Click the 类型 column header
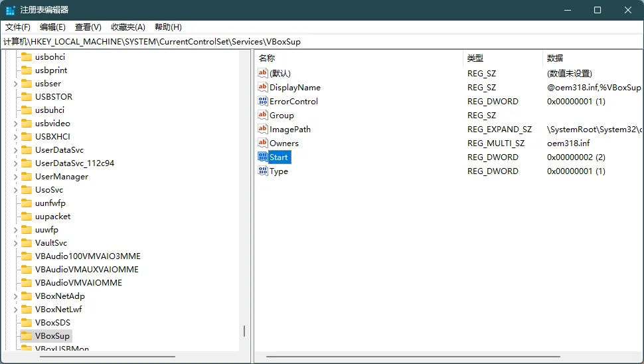Image resolution: width=644 pixels, height=364 pixels. click(x=475, y=58)
